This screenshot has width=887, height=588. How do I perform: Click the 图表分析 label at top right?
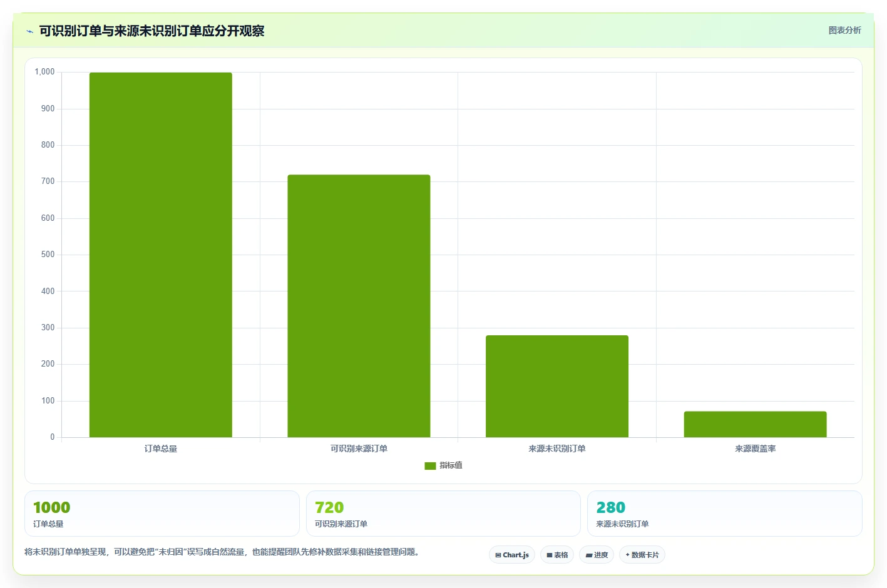[x=844, y=30]
